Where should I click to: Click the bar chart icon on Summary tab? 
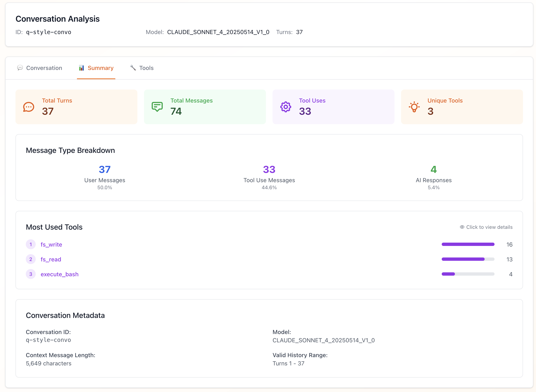81,68
